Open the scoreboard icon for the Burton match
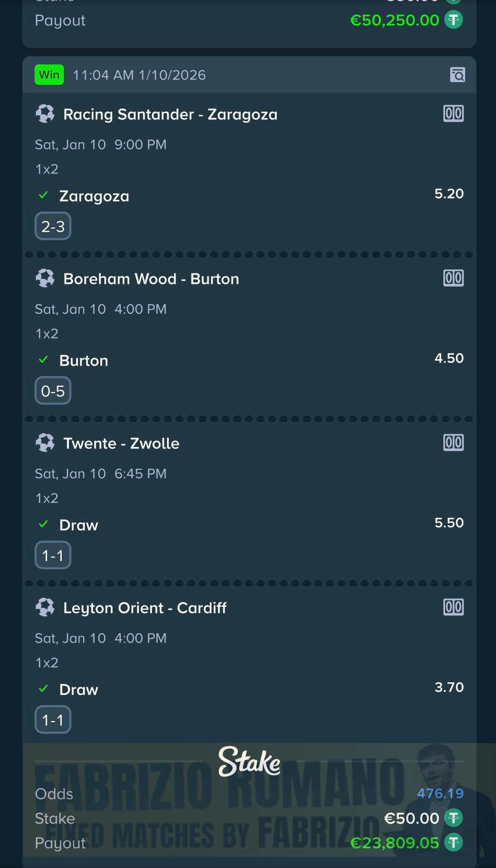 point(453,278)
